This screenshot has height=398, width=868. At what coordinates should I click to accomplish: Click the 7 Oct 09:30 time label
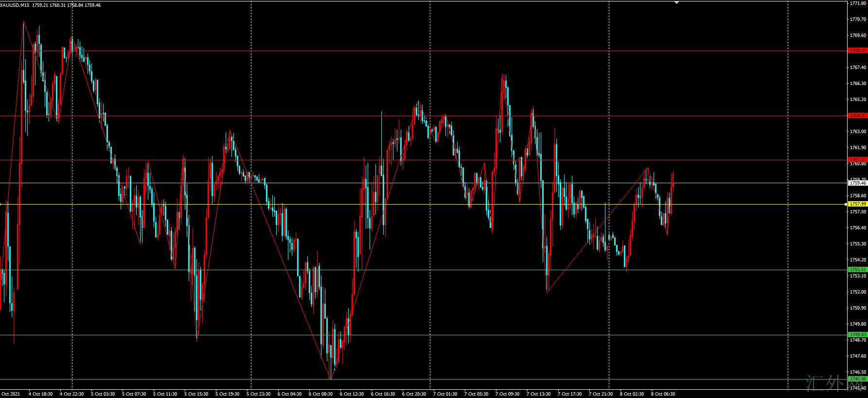coord(508,394)
